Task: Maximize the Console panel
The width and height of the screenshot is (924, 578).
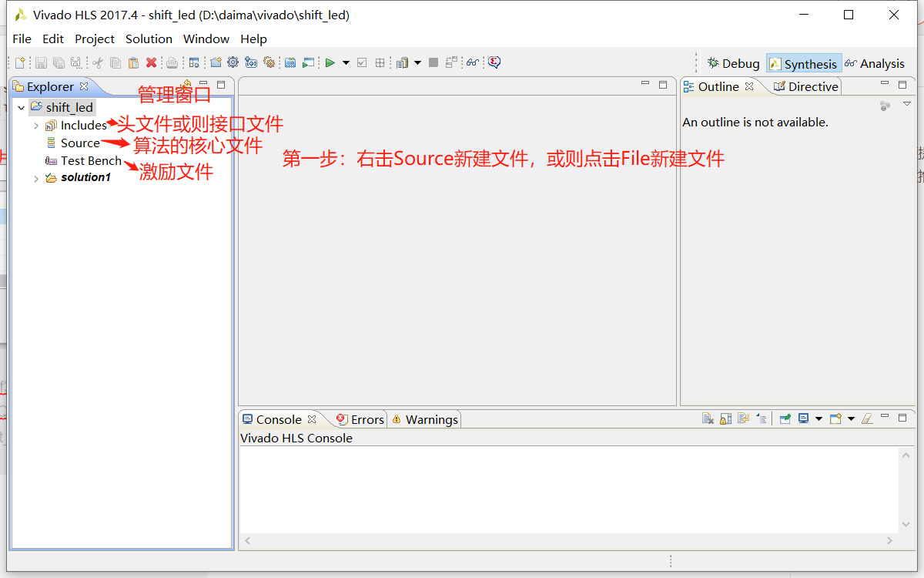Action: tap(902, 418)
